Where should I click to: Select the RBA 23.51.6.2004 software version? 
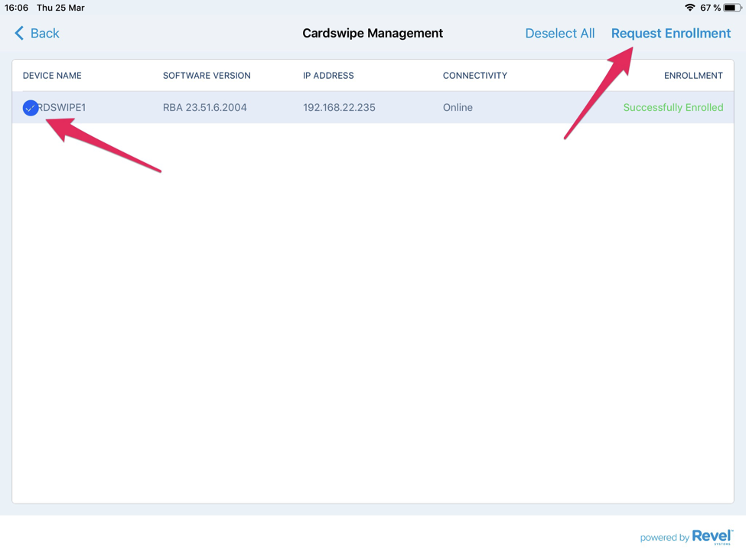tap(204, 107)
